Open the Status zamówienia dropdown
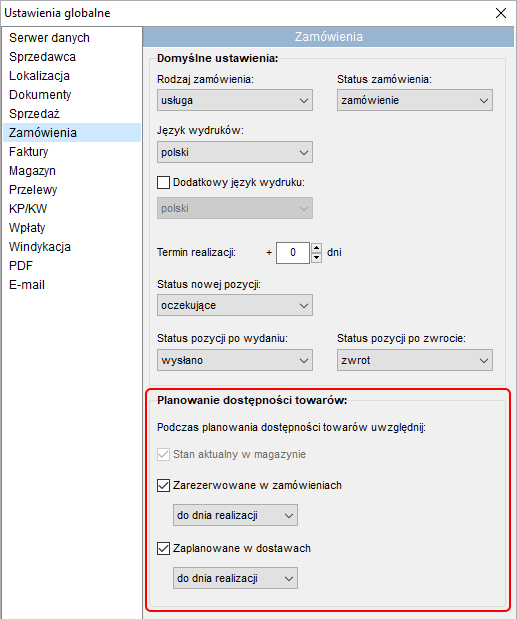The image size is (517, 619). 415,100
